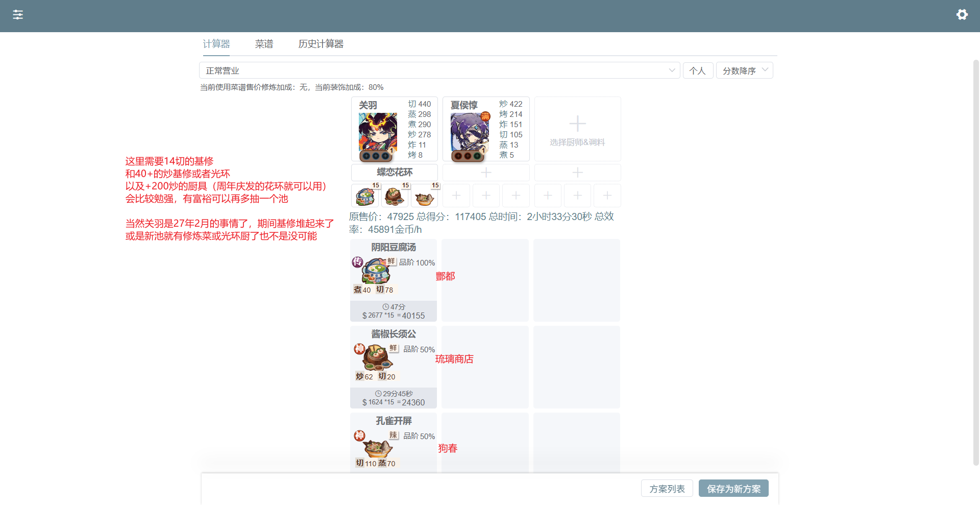Click the 煮 40 requirement on 阴阳豆腐汤
The width and height of the screenshot is (980, 505).
pos(362,290)
